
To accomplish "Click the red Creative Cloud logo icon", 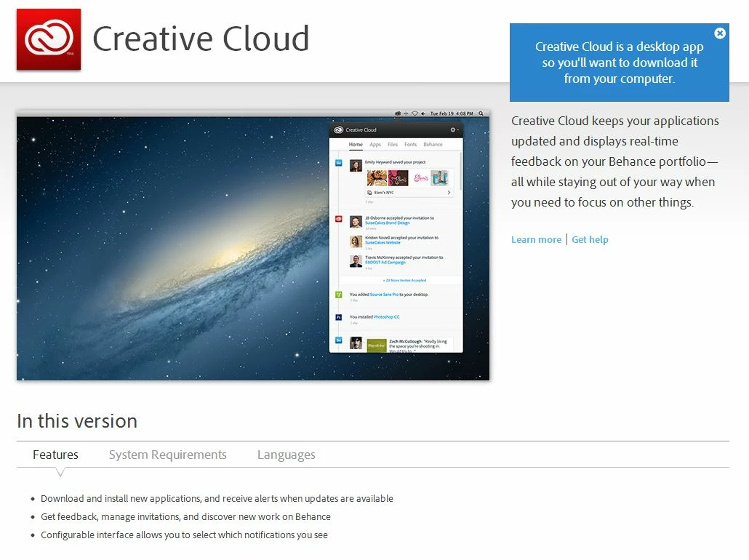I will 49,40.
